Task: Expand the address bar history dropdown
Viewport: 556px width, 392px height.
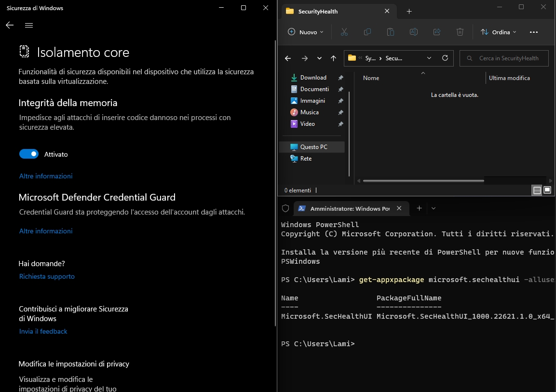Action: [x=429, y=58]
